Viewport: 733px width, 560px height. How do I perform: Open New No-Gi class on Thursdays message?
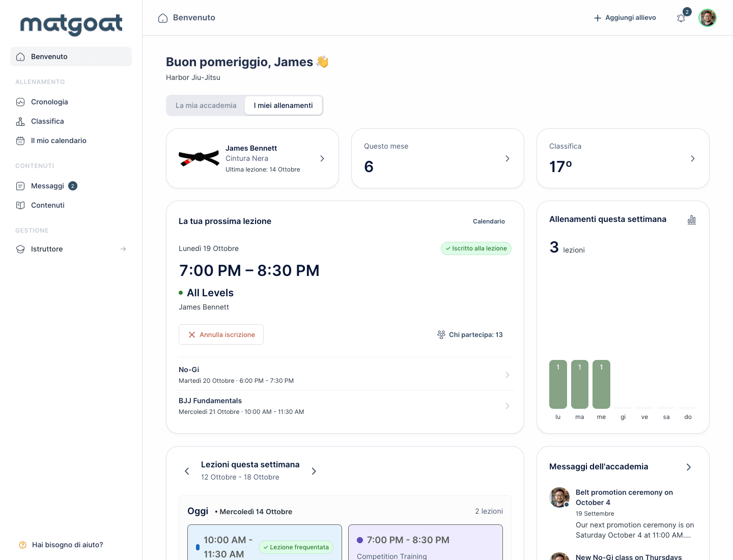coord(629,557)
